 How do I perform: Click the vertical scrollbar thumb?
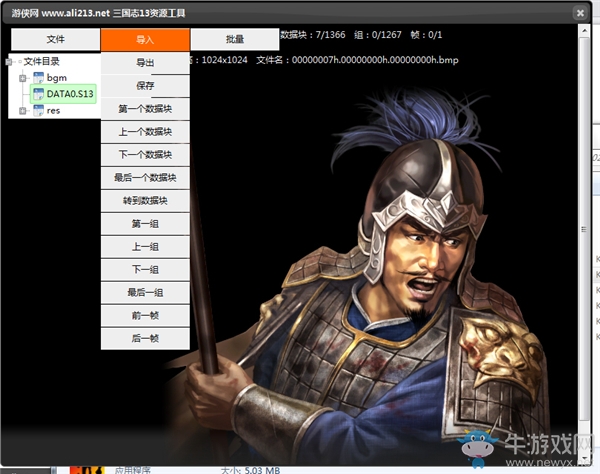pyautogui.click(x=584, y=230)
